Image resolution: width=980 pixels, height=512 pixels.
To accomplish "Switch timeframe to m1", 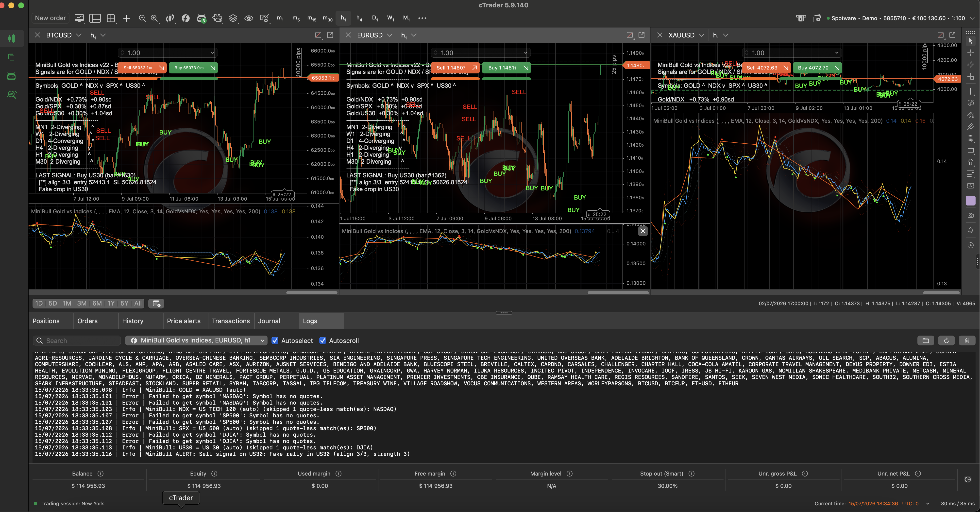I will (x=280, y=18).
